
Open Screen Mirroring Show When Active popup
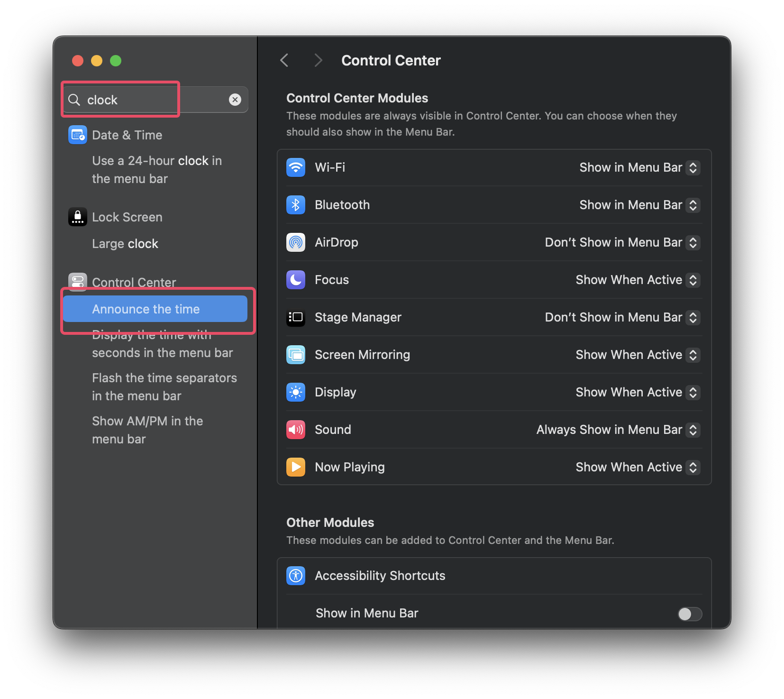pyautogui.click(x=638, y=355)
